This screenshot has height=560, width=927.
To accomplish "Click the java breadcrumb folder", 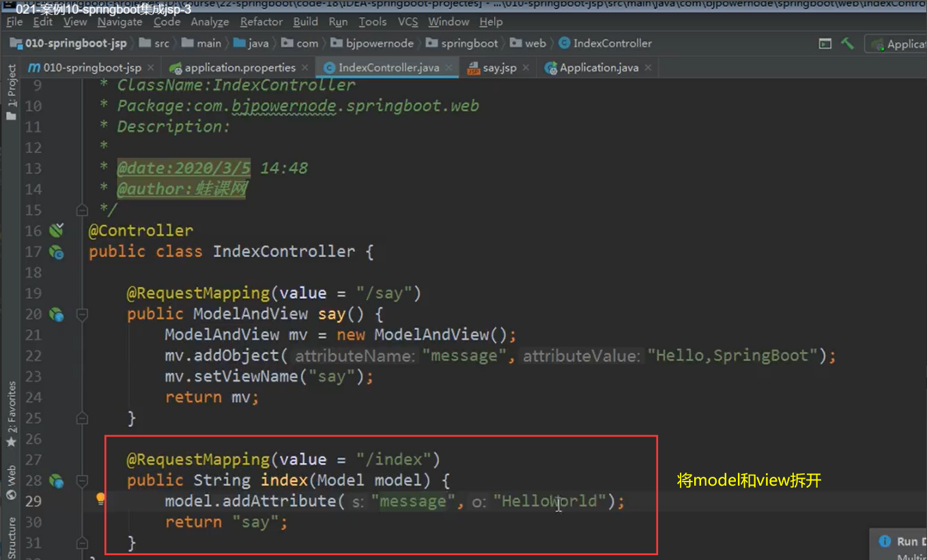I will pyautogui.click(x=251, y=43).
